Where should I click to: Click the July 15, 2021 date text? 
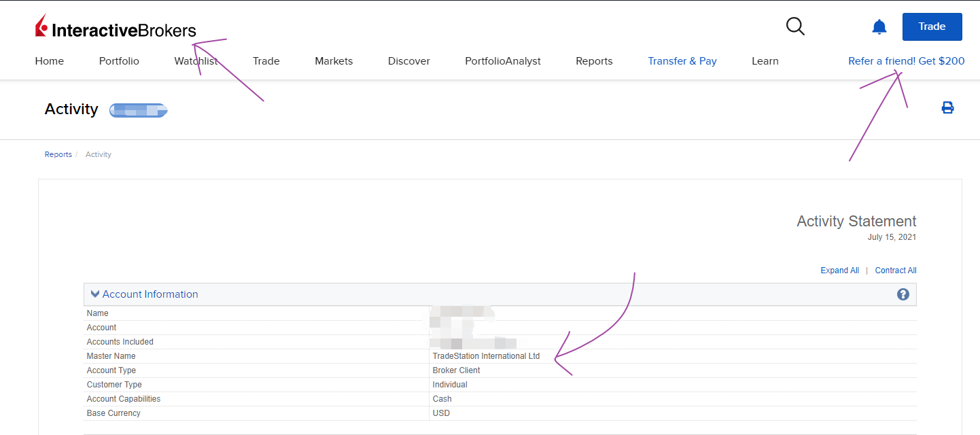pos(892,237)
